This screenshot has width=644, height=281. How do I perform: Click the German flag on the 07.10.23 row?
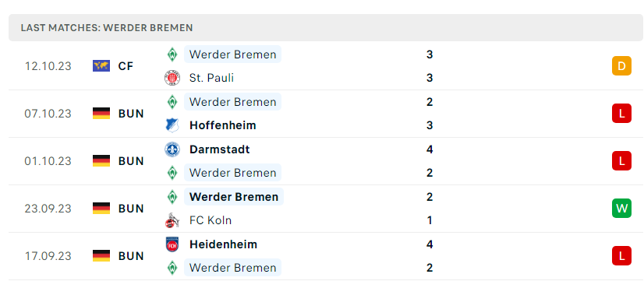pos(101,113)
